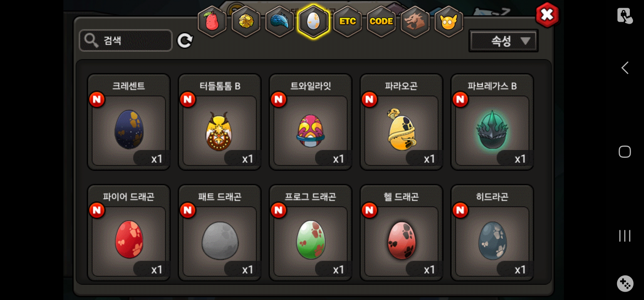The image size is (644, 300).
Task: Select the gold nugget category tab
Action: (246, 22)
